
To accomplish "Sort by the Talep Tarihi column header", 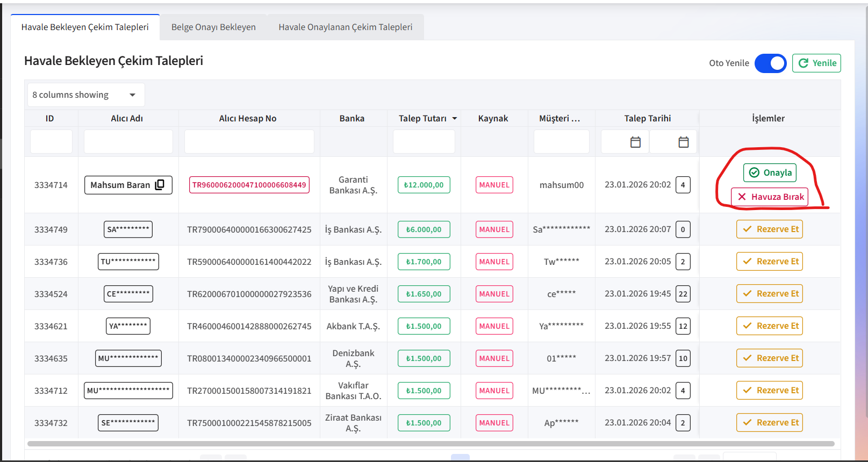I will tap(647, 118).
